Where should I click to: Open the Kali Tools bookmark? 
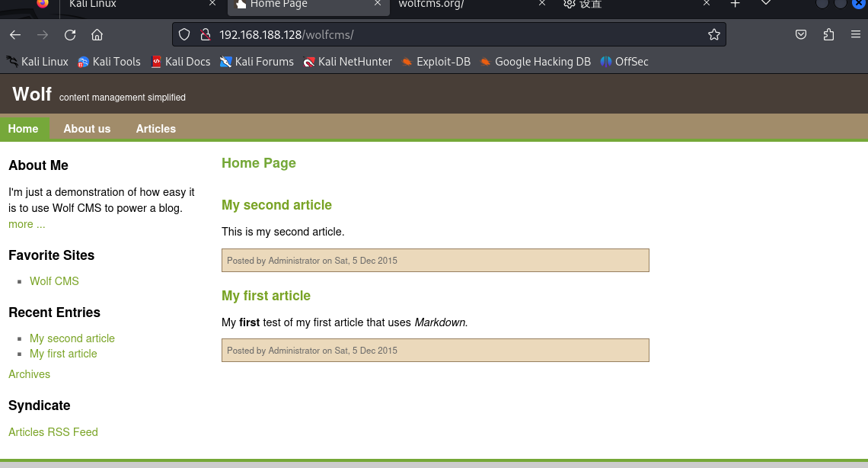(x=109, y=62)
